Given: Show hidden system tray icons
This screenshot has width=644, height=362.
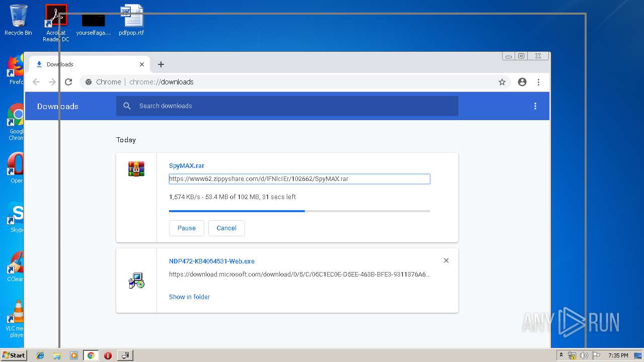Looking at the screenshot, I should (561, 355).
